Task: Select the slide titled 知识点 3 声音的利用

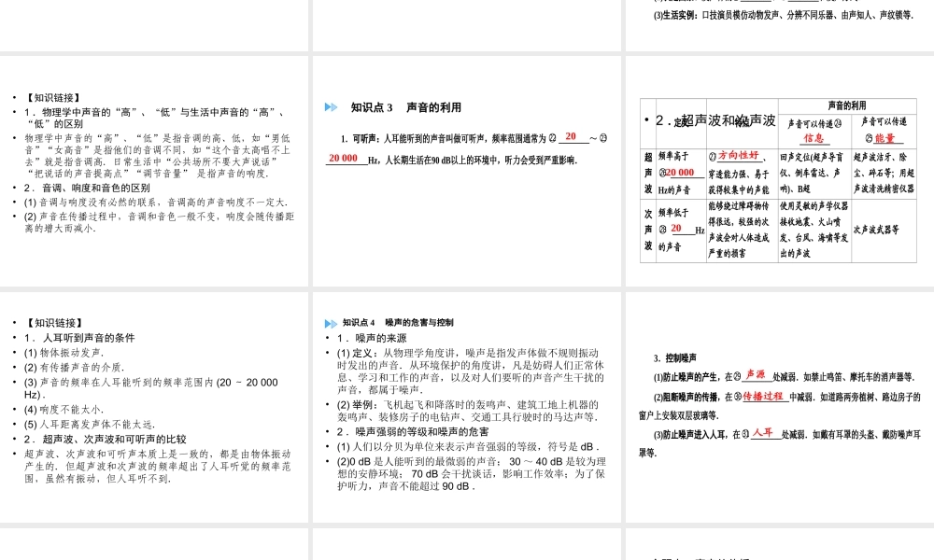Action: tap(466, 171)
